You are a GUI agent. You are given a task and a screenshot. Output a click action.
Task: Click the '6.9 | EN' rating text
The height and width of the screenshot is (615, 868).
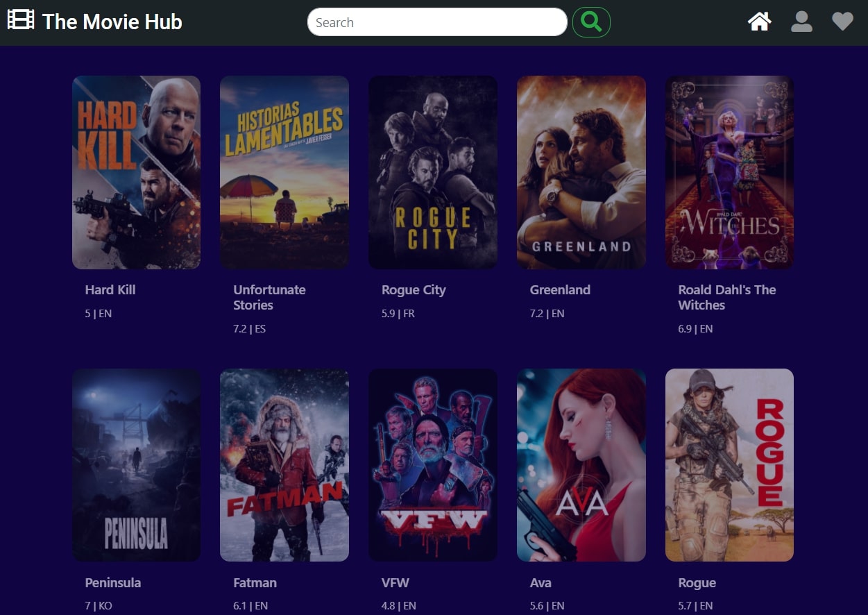[x=695, y=329]
